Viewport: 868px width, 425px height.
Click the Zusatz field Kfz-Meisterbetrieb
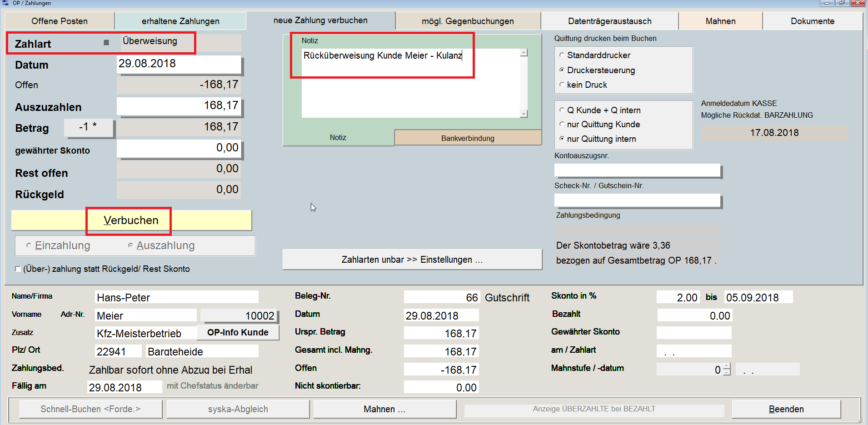(x=146, y=333)
